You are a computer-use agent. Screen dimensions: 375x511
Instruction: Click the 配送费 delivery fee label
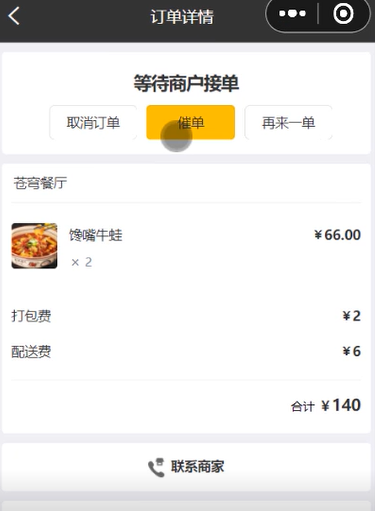(31, 352)
